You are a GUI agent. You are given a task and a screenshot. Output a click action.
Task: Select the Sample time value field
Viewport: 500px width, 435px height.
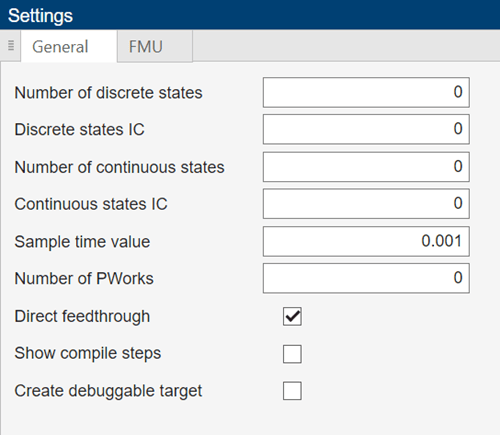click(366, 241)
